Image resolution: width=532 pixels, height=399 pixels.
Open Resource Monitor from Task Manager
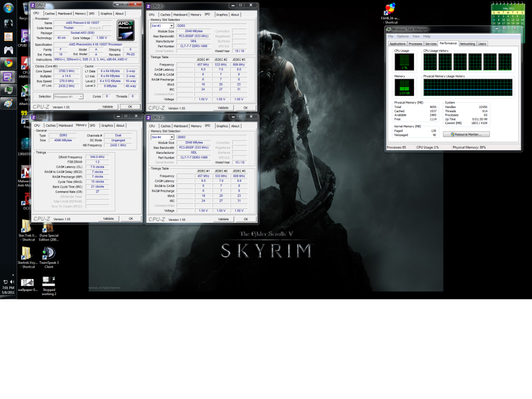pos(466,135)
